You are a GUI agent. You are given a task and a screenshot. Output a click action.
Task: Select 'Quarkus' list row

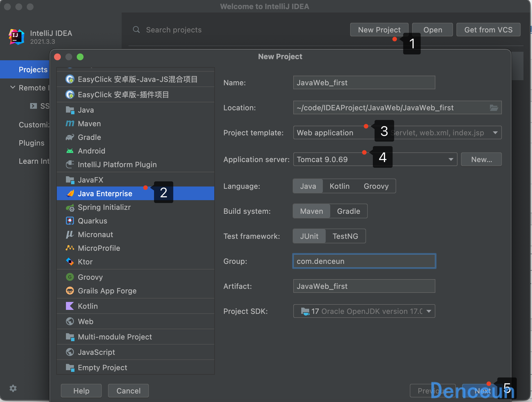coord(136,221)
